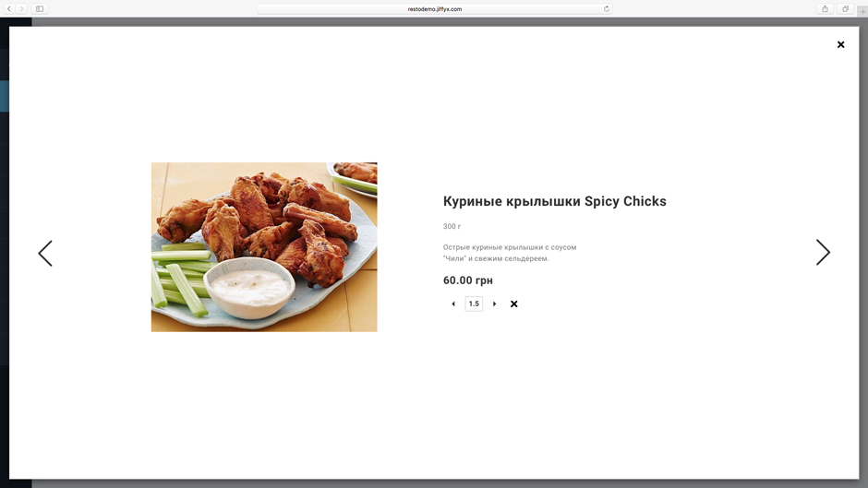Click the restodemo.jiffyx.com address bar
This screenshot has width=868, height=488.
[x=434, y=9]
